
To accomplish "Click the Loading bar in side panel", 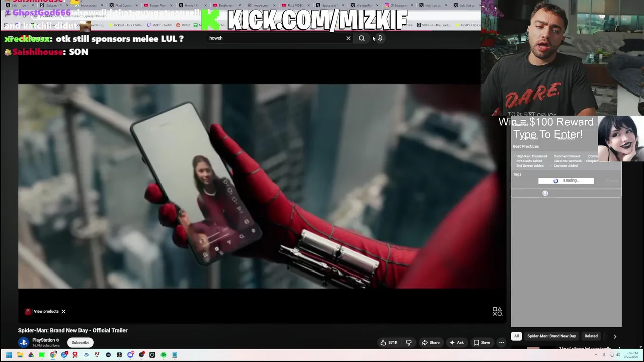I will [x=566, y=180].
